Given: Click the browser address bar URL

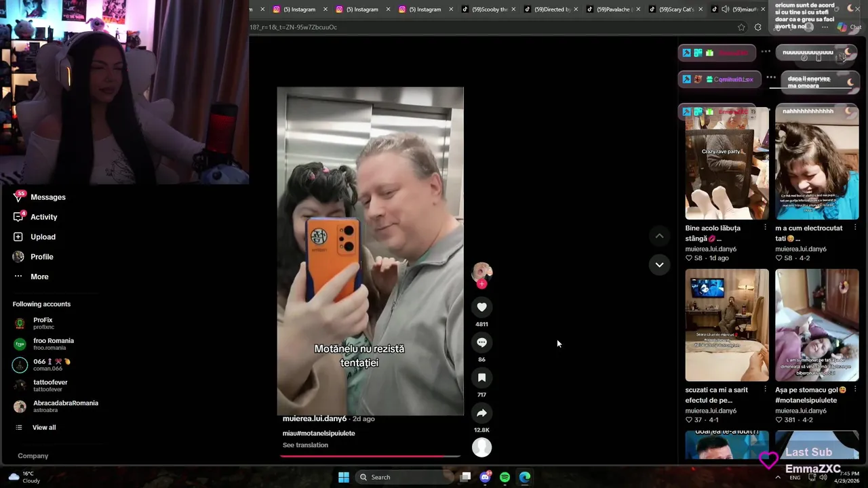Looking at the screenshot, I should click(294, 27).
